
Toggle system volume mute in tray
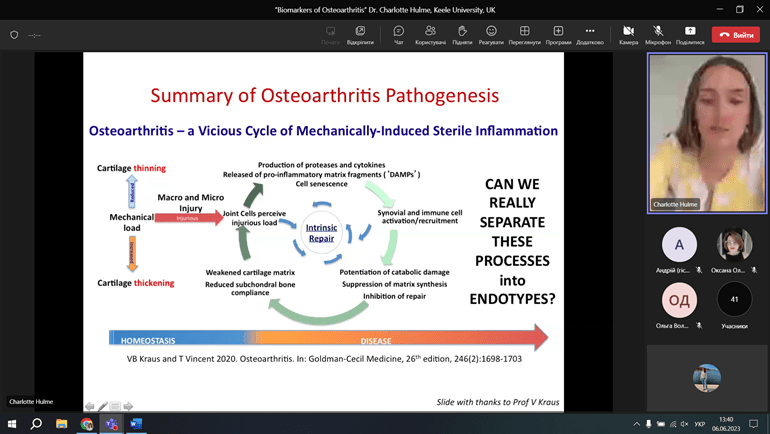682,424
